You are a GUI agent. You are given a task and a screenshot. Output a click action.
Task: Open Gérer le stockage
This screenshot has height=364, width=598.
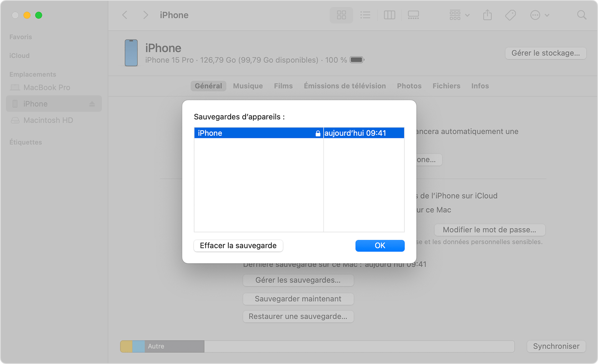(545, 53)
